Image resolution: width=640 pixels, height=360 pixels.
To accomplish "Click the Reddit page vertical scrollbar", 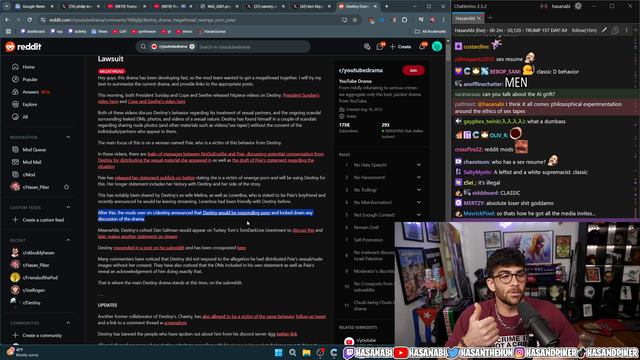I will point(448,53).
